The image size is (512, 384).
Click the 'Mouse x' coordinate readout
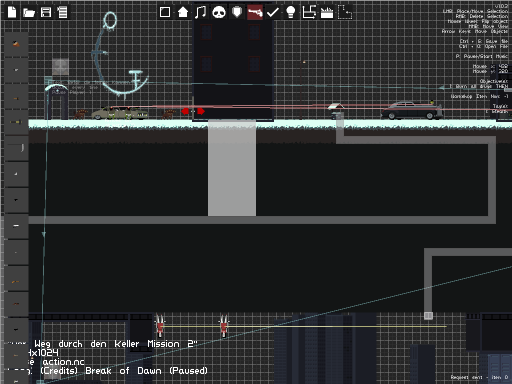point(490,66)
